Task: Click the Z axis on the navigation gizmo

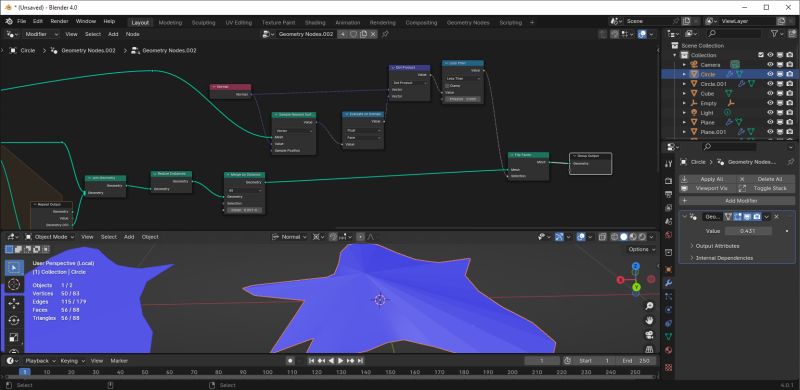Action: (x=636, y=266)
